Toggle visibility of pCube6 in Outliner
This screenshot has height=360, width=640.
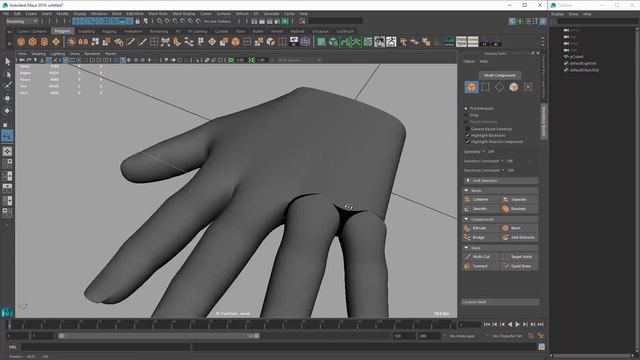coord(566,57)
